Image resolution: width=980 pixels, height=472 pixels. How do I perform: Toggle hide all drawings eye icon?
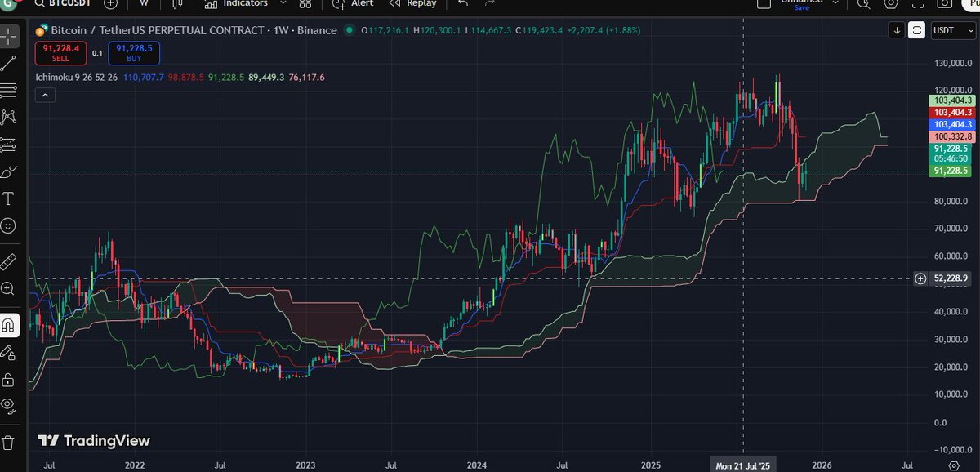(9, 406)
